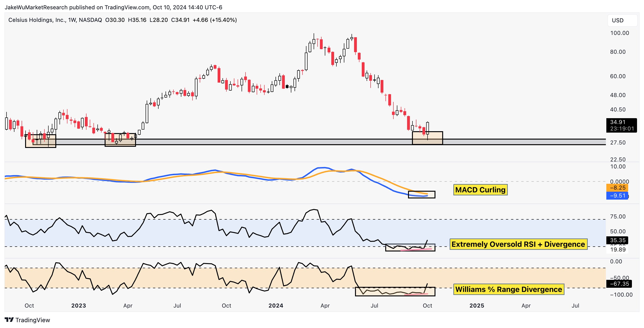Screen dimensions: 644x328
Task: Click the 2023 label on the time axis
Action: 79,306
